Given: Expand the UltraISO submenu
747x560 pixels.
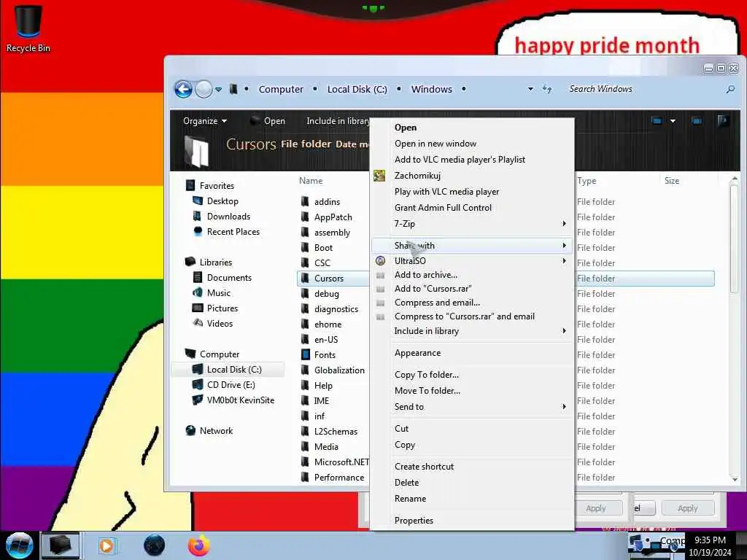Looking at the screenshot, I should [x=564, y=261].
